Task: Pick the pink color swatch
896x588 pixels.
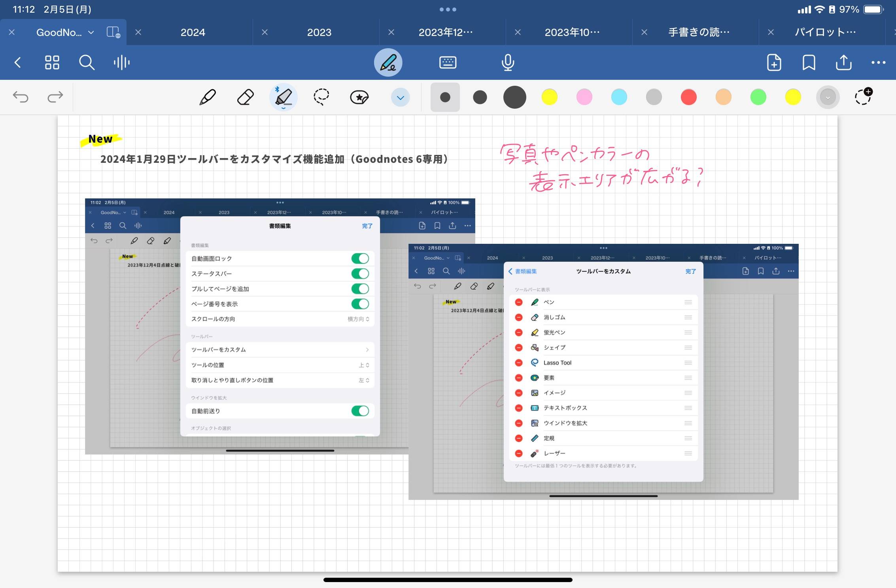Action: click(x=584, y=97)
